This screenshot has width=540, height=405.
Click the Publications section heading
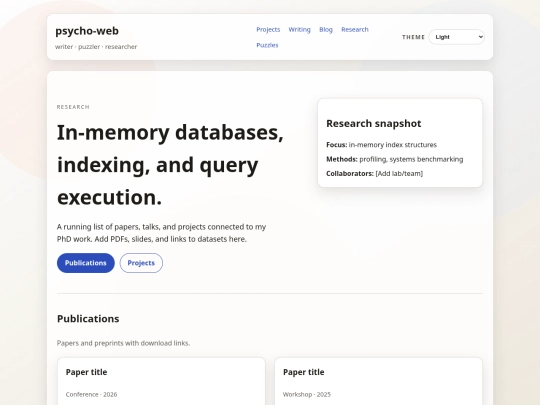pyautogui.click(x=88, y=319)
